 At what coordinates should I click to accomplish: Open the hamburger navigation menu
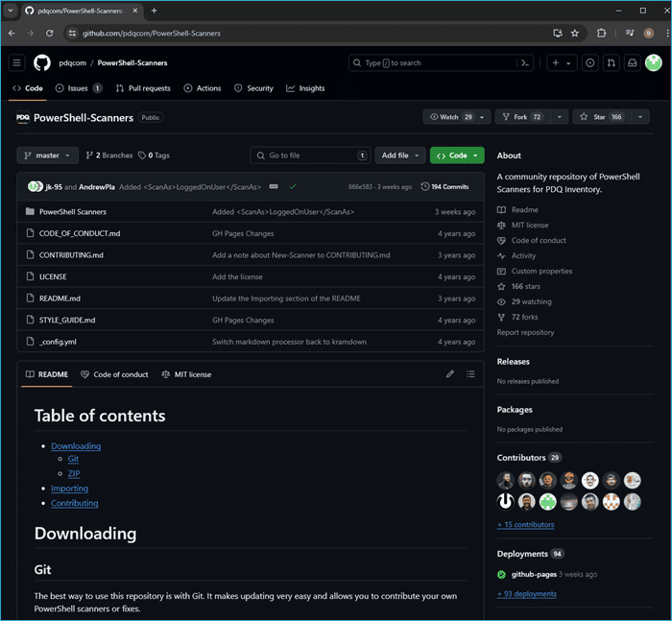coord(16,63)
